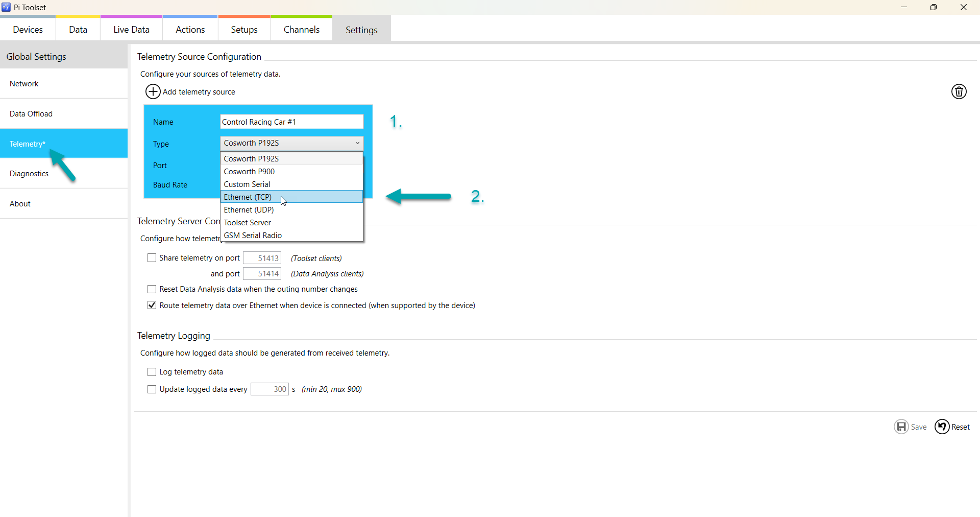Enable Share telemetry on port checkbox

[152, 258]
